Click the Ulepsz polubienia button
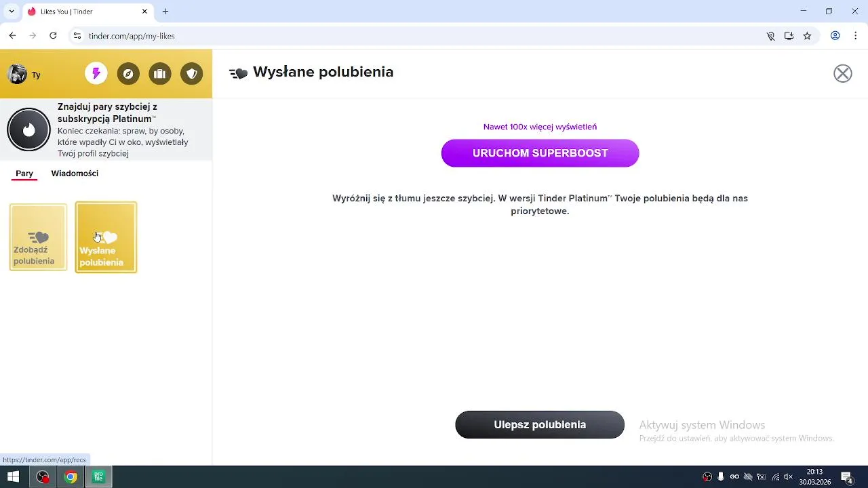The width and height of the screenshot is (868, 488). click(540, 425)
